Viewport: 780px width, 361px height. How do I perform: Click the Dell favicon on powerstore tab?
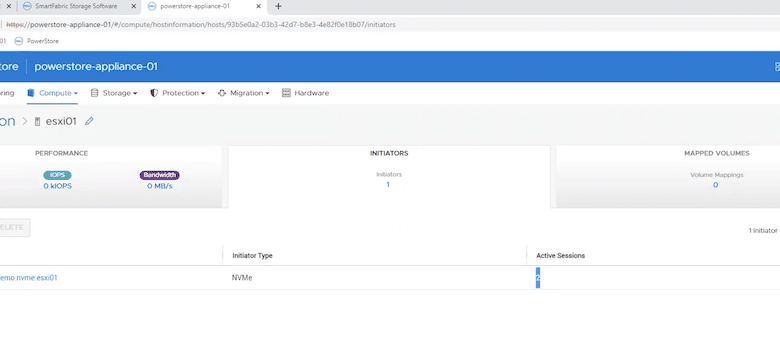click(x=152, y=6)
